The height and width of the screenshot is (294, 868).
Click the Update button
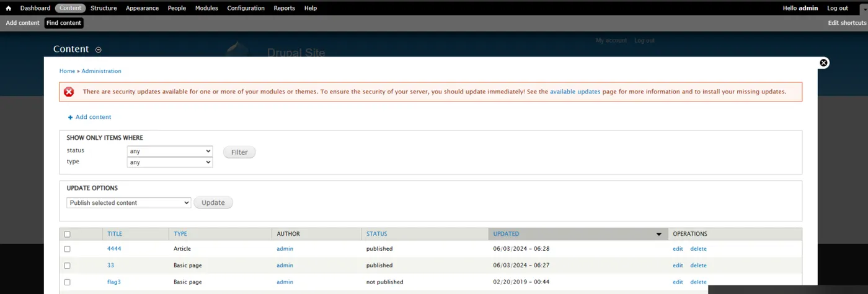click(x=213, y=202)
